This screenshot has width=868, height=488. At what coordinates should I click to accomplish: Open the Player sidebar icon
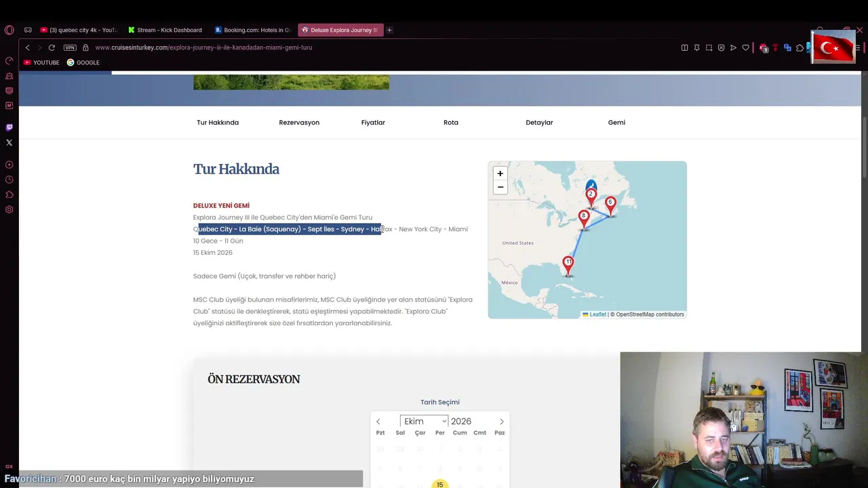[x=9, y=165]
